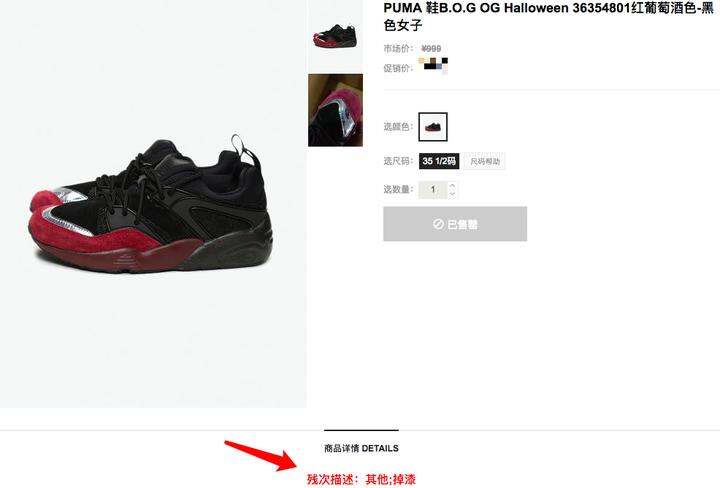Image resolution: width=720 pixels, height=488 pixels.
Task: View the first side-view shoe thumbnail
Action: click(x=335, y=36)
